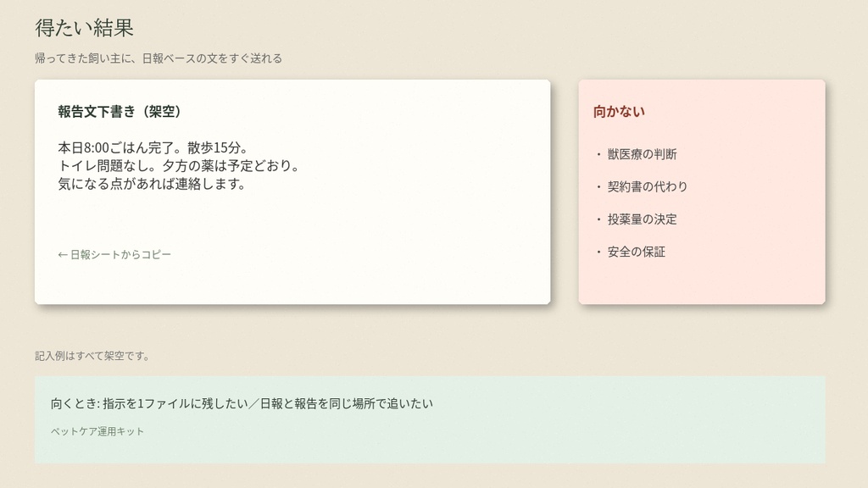
Task: Select the line トイレ問題なし。夕方の薬は予定どおり。
Action: coord(179,165)
